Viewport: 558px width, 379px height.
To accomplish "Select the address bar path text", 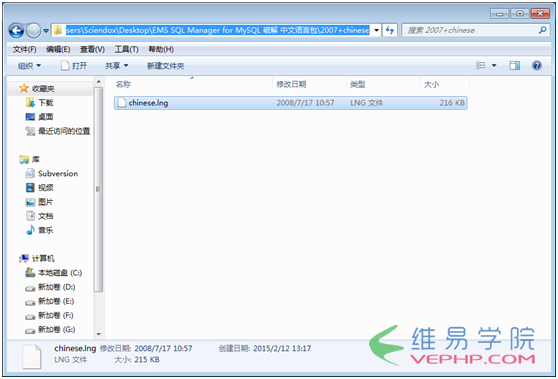I will 217,30.
